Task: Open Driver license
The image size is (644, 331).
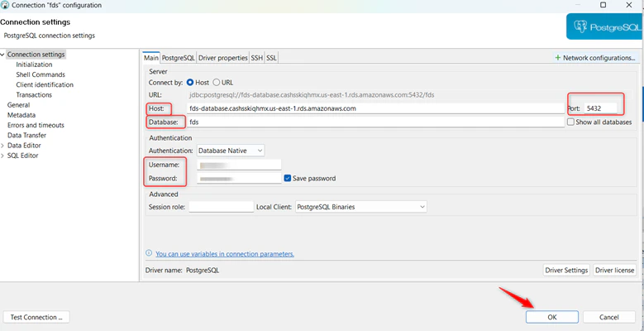Action: point(615,270)
